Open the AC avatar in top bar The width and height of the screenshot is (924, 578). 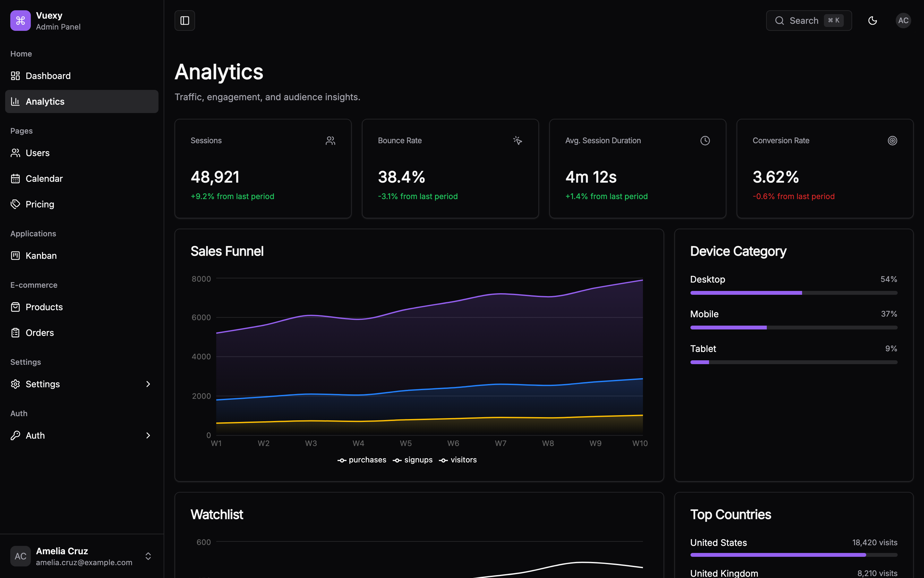(903, 21)
